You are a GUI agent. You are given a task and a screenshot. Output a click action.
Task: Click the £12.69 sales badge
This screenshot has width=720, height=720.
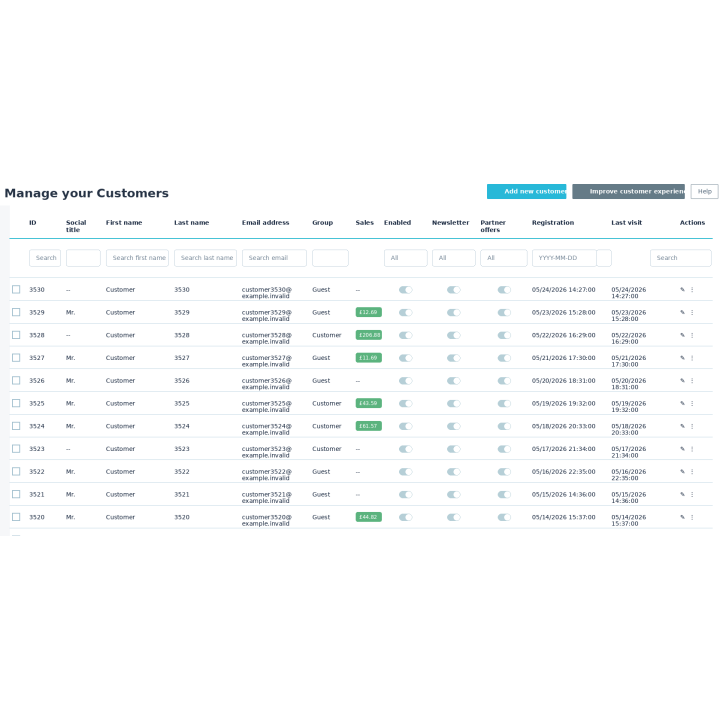point(369,312)
